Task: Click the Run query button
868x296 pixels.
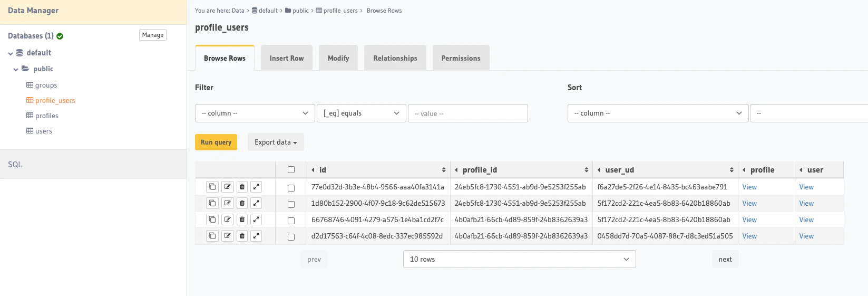Action: tap(216, 142)
